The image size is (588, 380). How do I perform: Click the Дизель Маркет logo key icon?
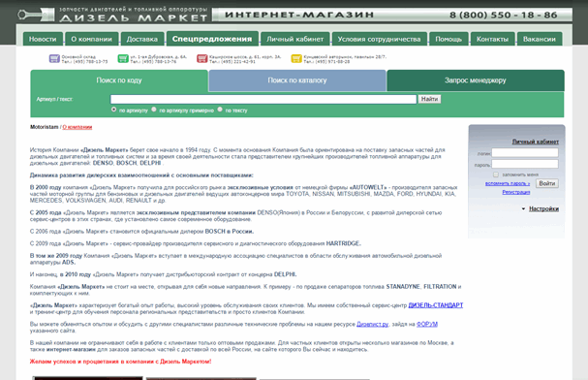pyautogui.click(x=36, y=15)
